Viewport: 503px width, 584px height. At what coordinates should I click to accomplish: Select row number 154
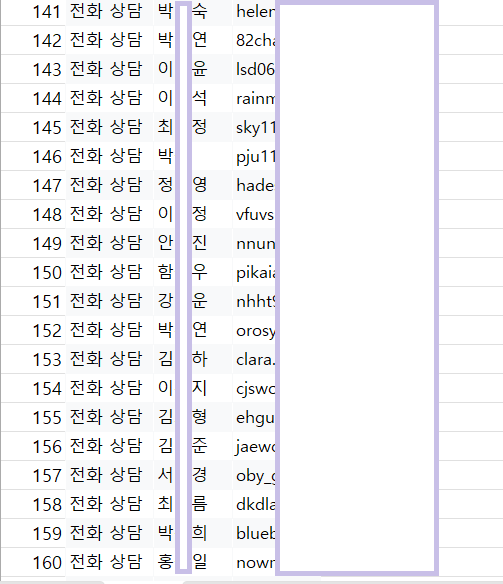47,388
